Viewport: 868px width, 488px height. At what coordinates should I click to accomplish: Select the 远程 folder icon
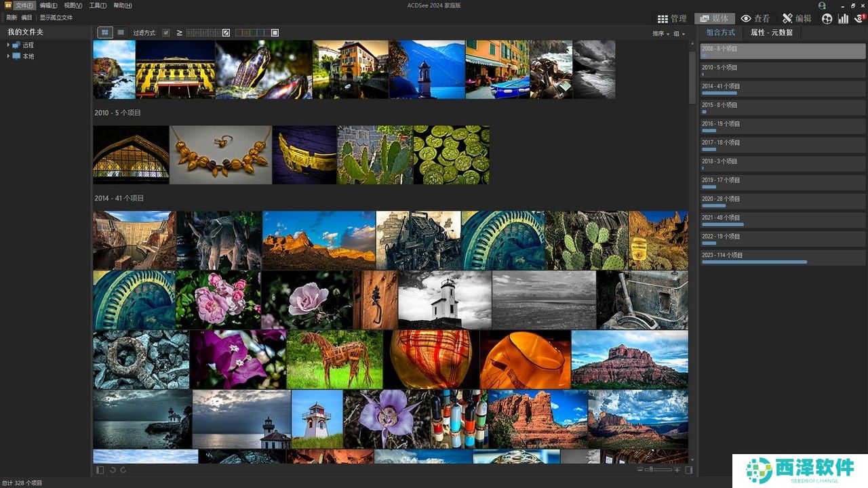(x=16, y=45)
